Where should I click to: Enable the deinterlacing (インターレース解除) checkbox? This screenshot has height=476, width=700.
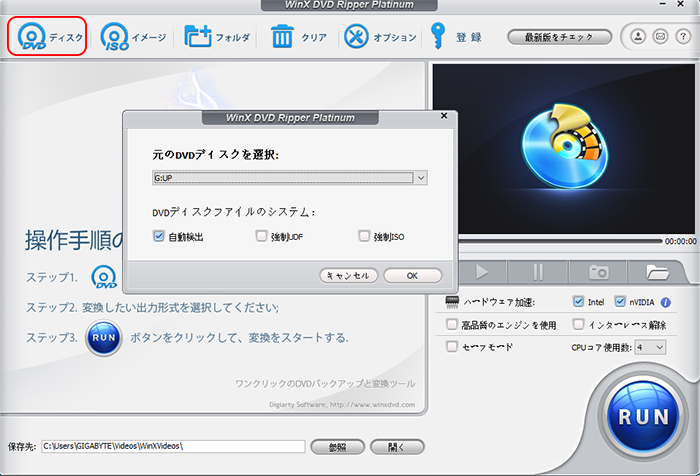point(578,324)
